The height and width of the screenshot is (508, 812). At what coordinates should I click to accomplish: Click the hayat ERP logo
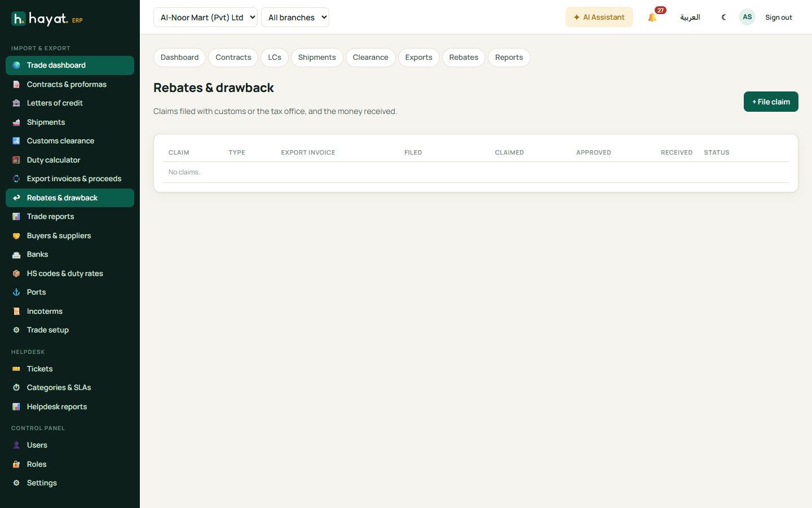click(47, 19)
